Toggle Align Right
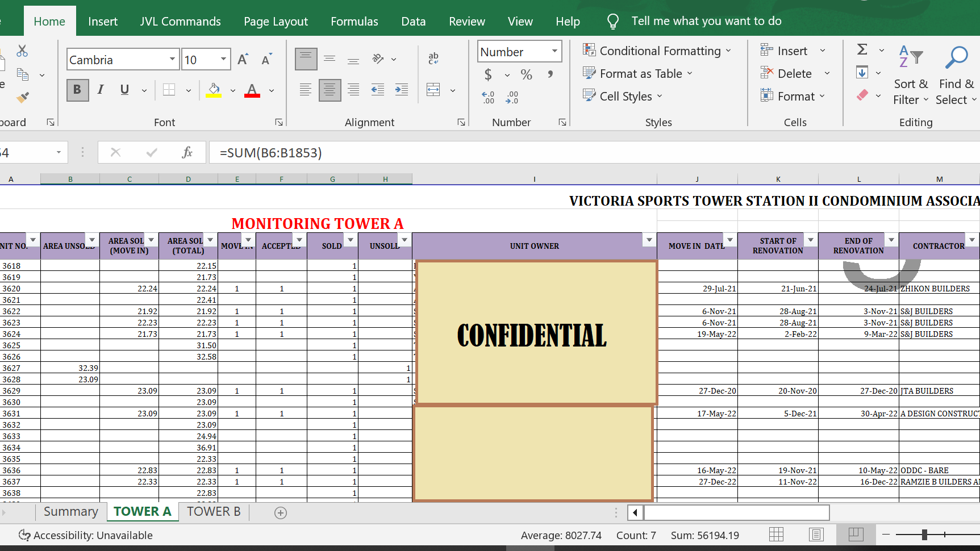 point(353,90)
